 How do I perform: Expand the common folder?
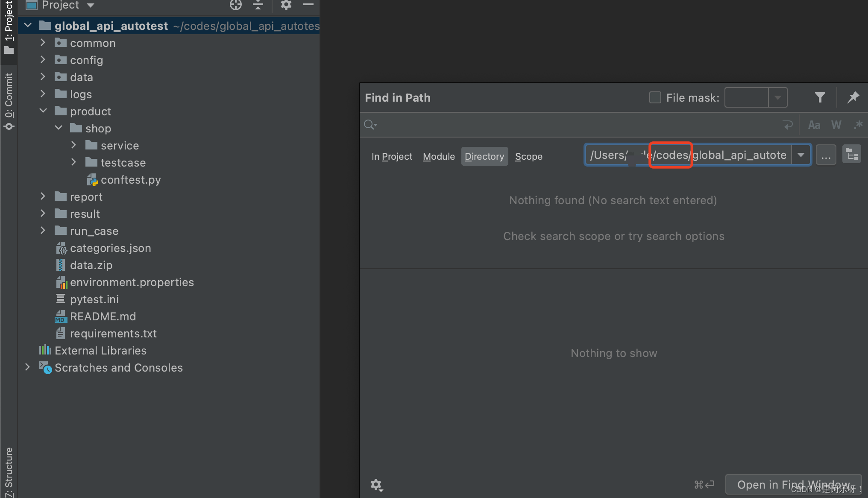coord(43,43)
